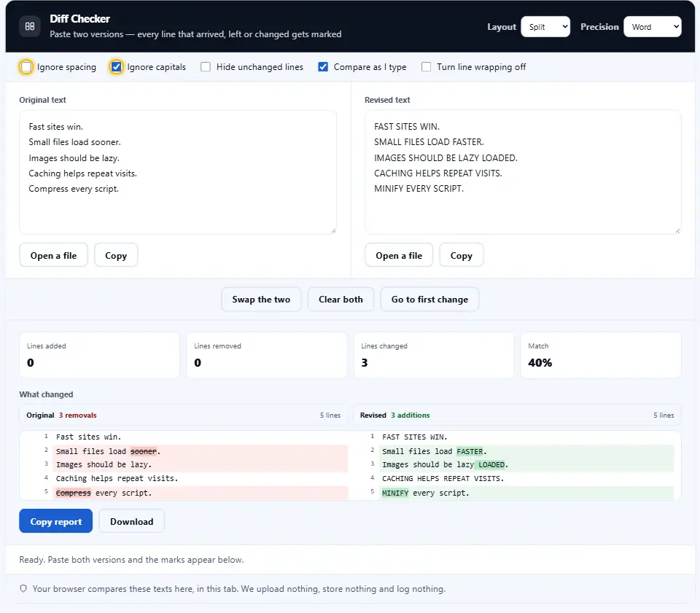
Task: Enable the Ignore spacing checkbox
Action: 26,67
